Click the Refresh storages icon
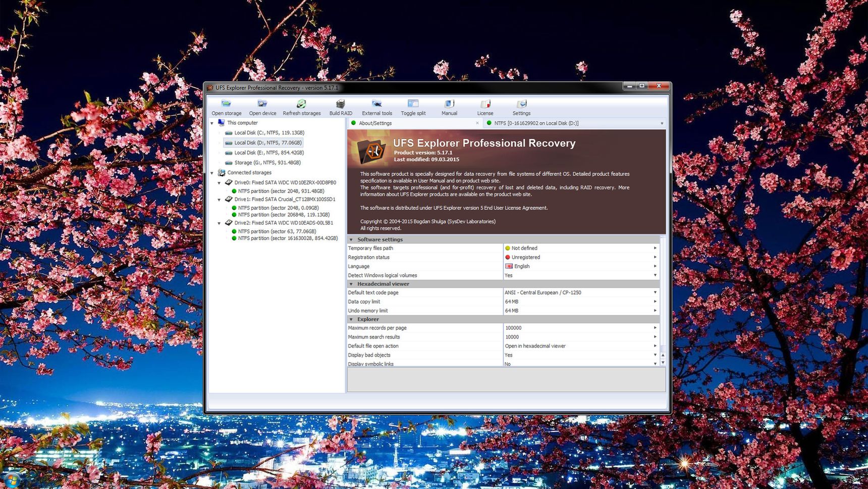 point(301,104)
